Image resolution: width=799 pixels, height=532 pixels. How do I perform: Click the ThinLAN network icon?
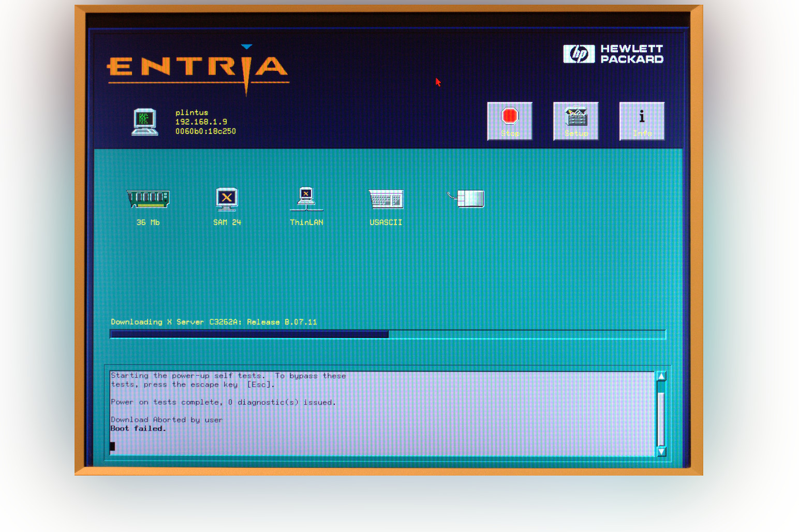306,199
